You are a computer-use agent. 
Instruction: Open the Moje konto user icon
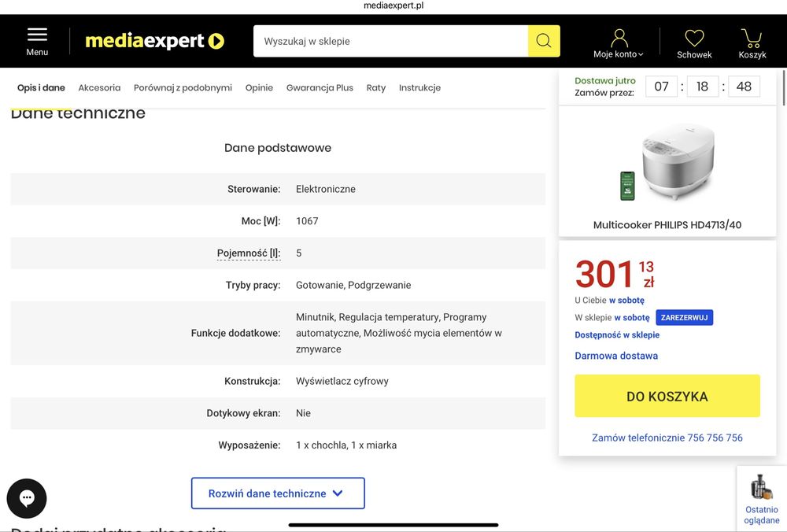(619, 37)
